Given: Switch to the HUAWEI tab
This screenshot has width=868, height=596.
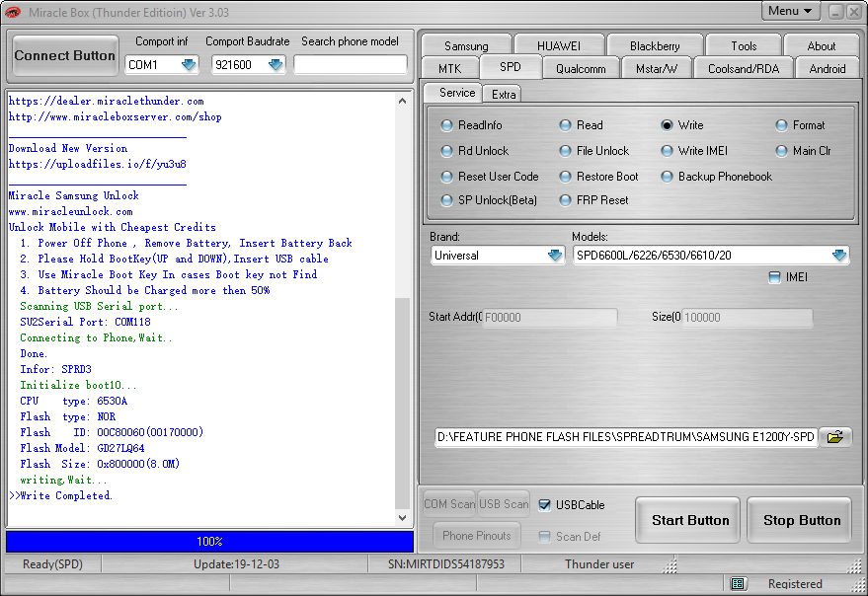Looking at the screenshot, I should click(559, 46).
